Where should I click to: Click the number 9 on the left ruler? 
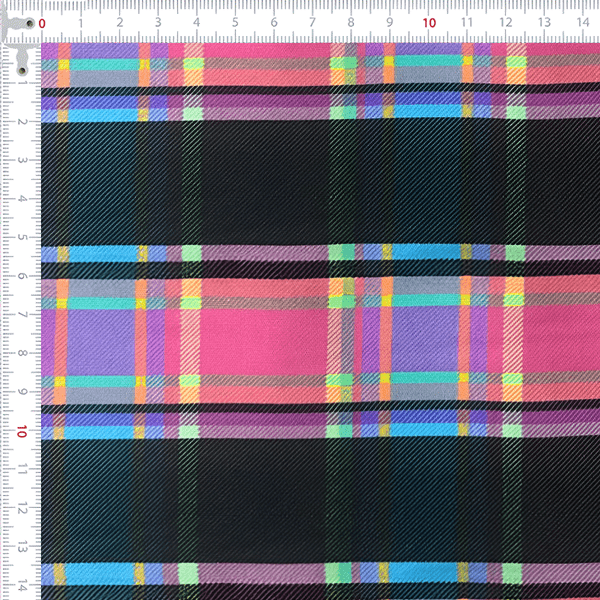(22, 392)
